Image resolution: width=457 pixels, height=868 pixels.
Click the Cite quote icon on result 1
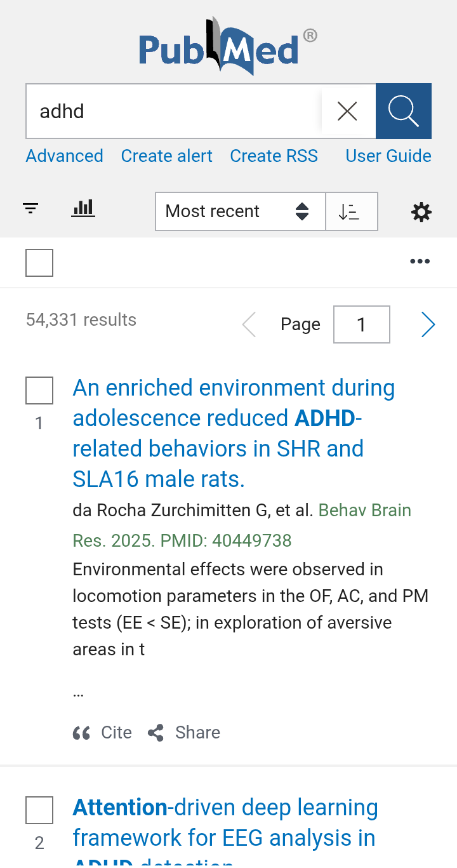tap(82, 733)
